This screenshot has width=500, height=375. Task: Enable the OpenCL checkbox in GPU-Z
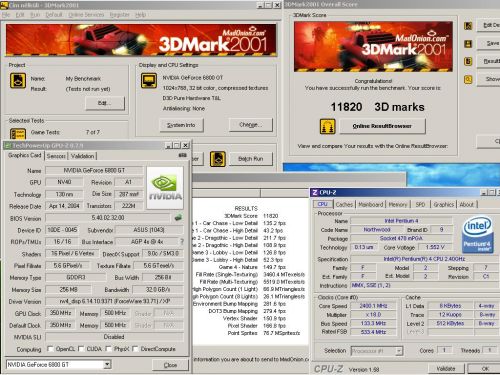50,349
